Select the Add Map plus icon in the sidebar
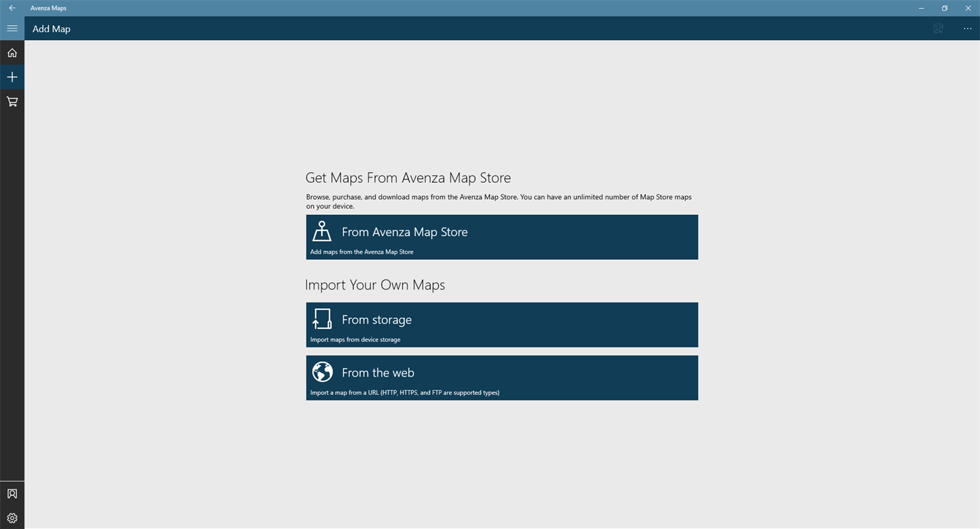Image resolution: width=980 pixels, height=529 pixels. (x=12, y=78)
